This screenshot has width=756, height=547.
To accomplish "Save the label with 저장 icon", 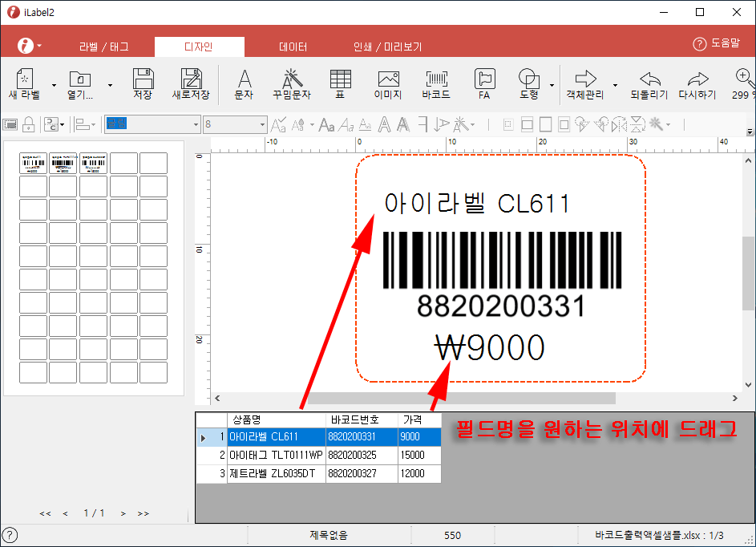I will [x=144, y=84].
